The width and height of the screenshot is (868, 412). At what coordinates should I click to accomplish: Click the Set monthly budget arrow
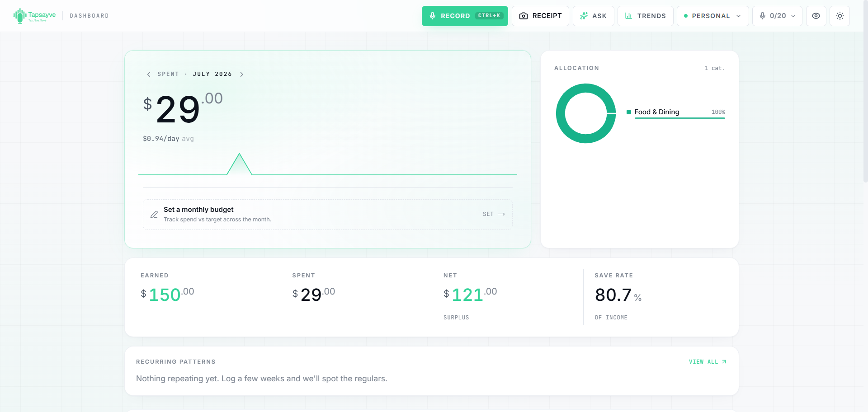(x=501, y=214)
